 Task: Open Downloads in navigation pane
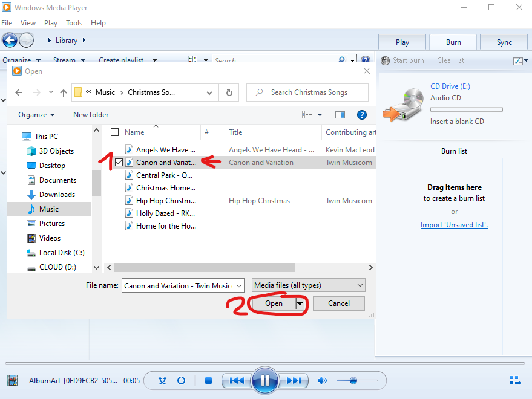tap(57, 195)
